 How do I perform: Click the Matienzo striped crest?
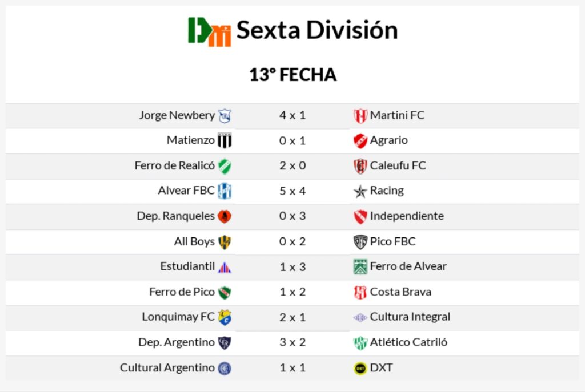click(225, 140)
